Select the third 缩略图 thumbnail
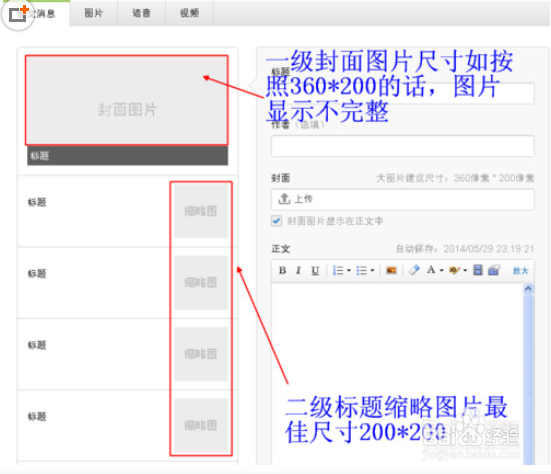The width and height of the screenshot is (551, 474). pyautogui.click(x=201, y=354)
